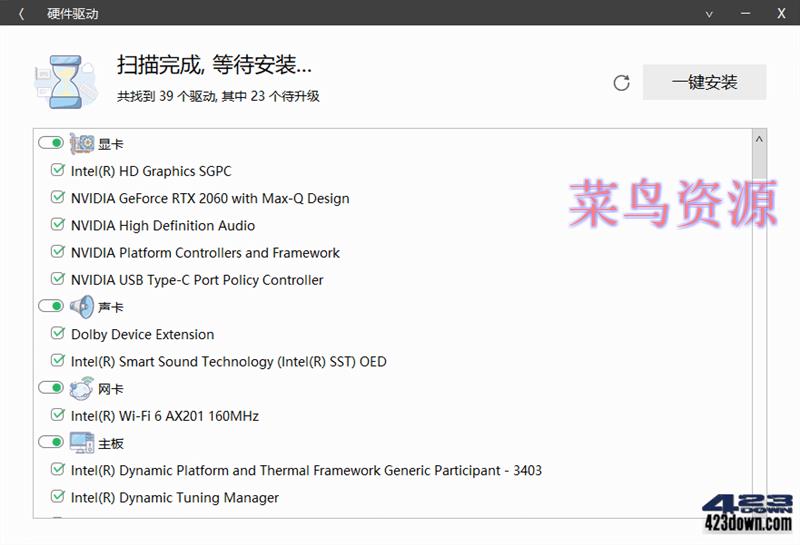This screenshot has height=545, width=800.
Task: Uncheck Intel(R) Smart Sound Technology checkbox
Action: pos(58,360)
